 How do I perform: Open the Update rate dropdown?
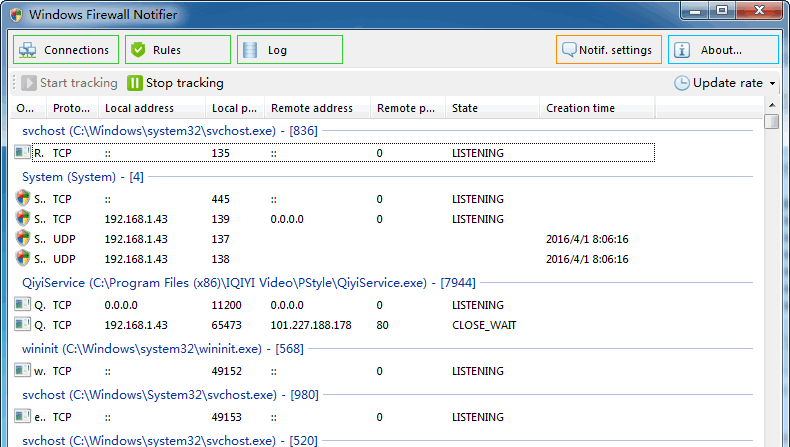[x=725, y=83]
